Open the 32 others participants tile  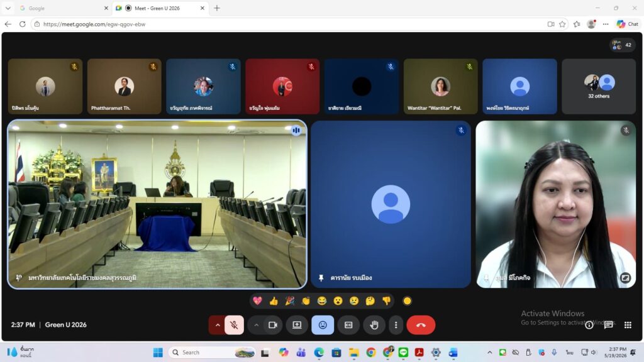(x=599, y=86)
